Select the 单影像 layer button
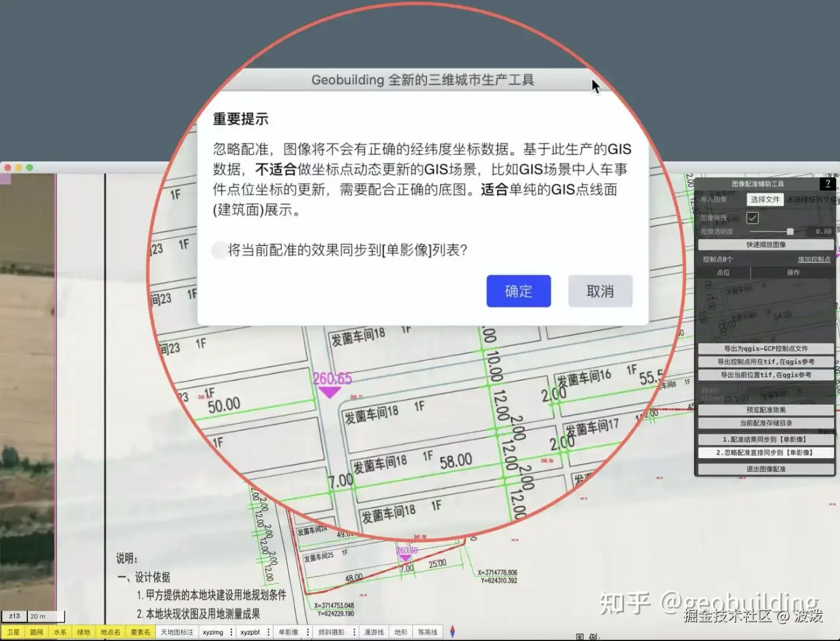The width and height of the screenshot is (840, 641). (x=288, y=632)
